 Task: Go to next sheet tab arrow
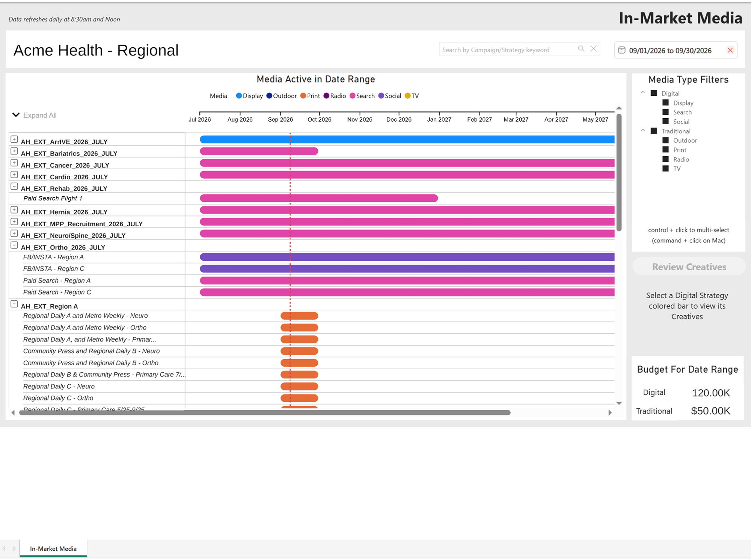click(14, 549)
